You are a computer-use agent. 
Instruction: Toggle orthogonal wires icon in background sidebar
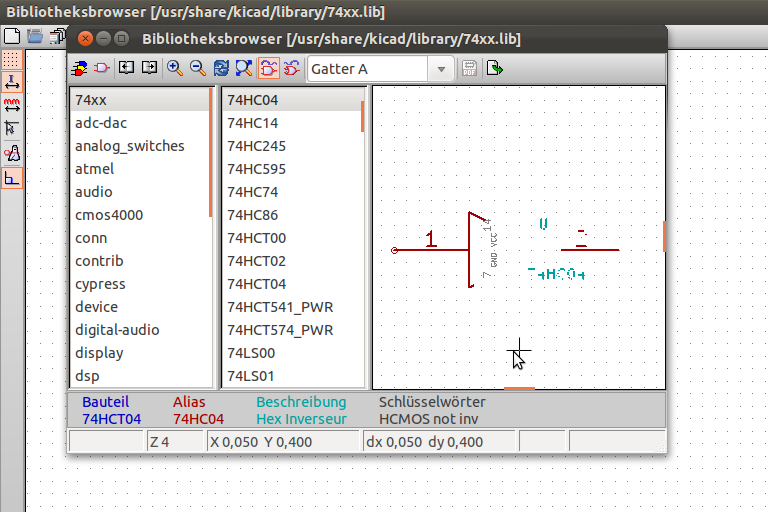(12, 177)
